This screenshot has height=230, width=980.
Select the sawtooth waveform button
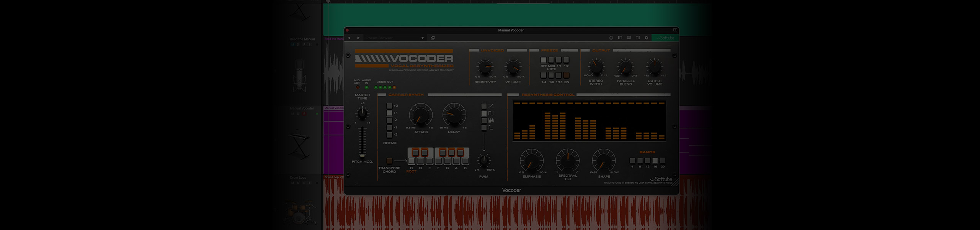pyautogui.click(x=484, y=106)
